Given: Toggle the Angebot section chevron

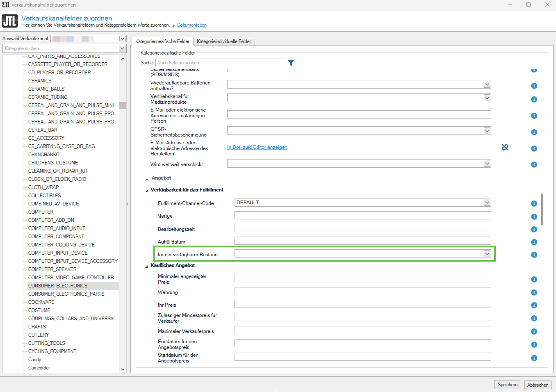Looking at the screenshot, I should pos(147,179).
